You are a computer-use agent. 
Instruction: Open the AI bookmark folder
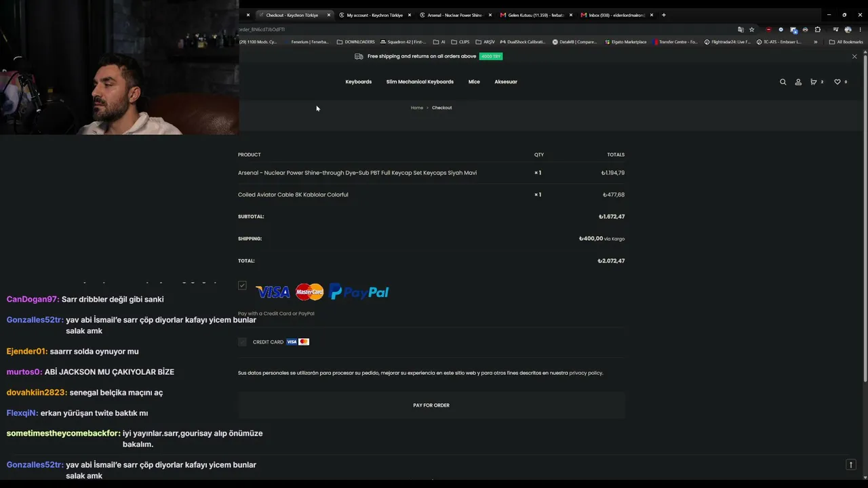click(439, 42)
